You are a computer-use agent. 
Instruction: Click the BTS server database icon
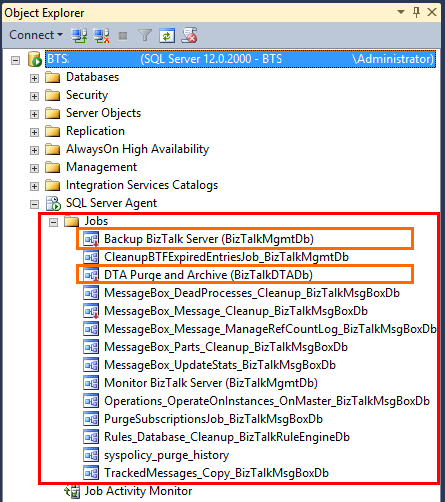coord(35,59)
